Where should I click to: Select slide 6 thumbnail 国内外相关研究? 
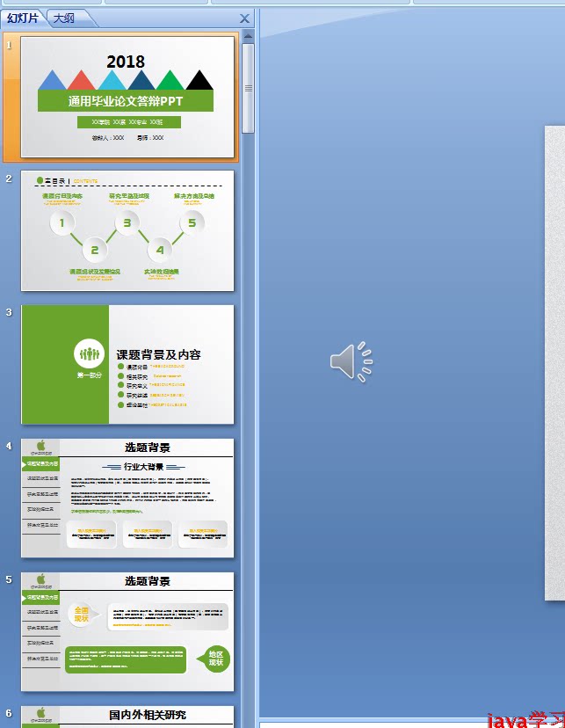[x=127, y=717]
